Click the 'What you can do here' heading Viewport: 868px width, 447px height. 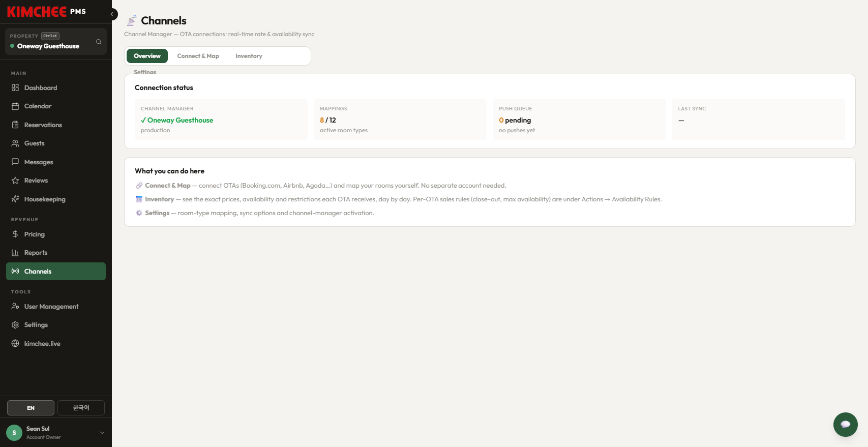(169, 171)
